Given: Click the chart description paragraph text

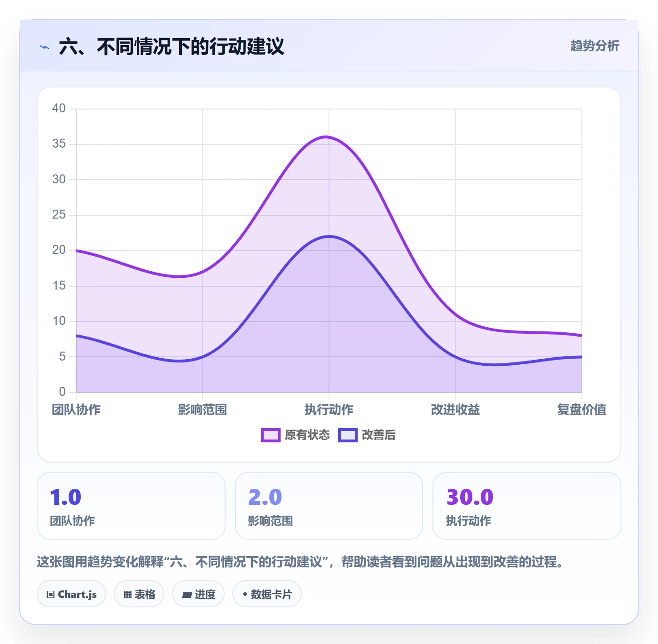Looking at the screenshot, I should [301, 562].
